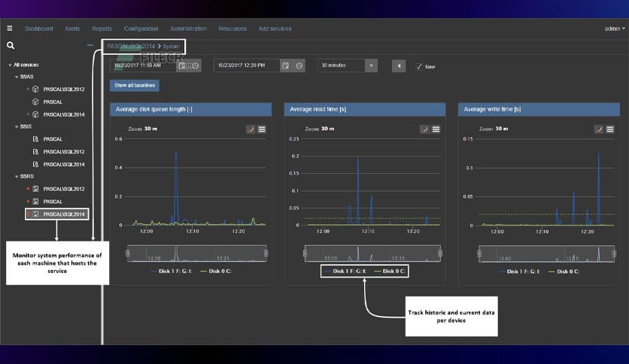Open the Resources menu

point(232,29)
